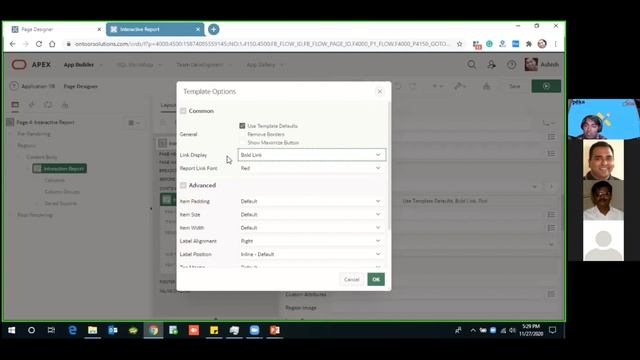This screenshot has width=640, height=360.
Task: Open File Explorer from the taskbar
Action: click(93, 330)
